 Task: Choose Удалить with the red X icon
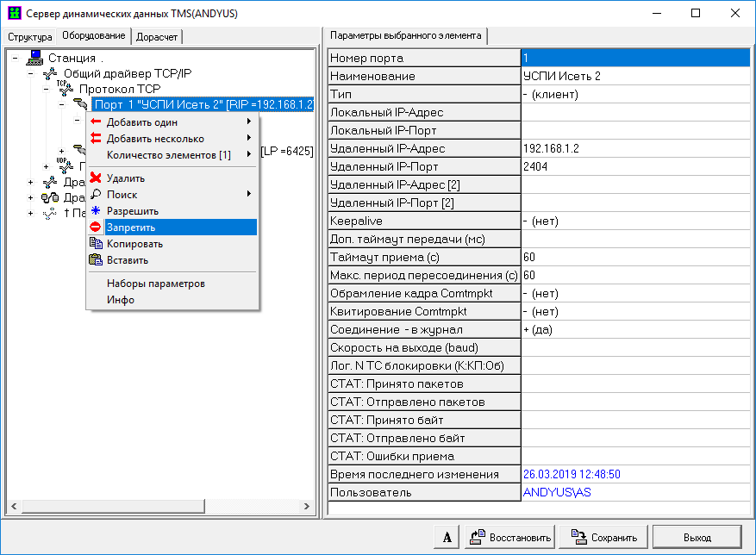(126, 178)
